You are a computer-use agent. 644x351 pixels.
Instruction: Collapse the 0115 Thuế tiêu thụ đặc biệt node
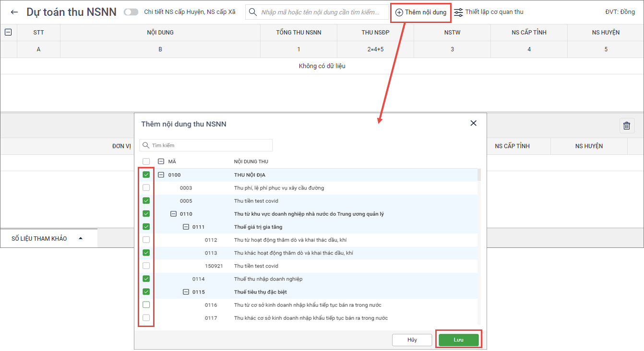click(186, 292)
